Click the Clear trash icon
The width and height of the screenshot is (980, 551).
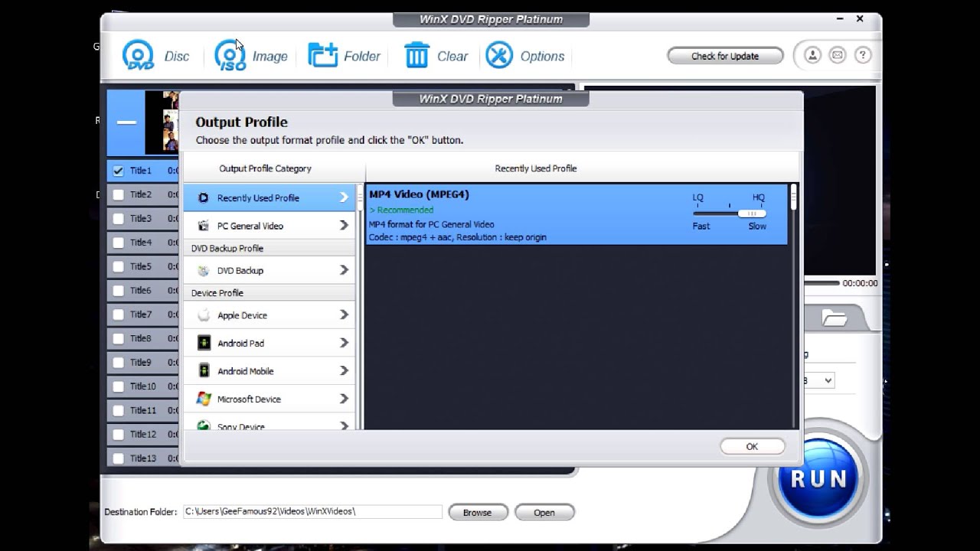pos(416,55)
